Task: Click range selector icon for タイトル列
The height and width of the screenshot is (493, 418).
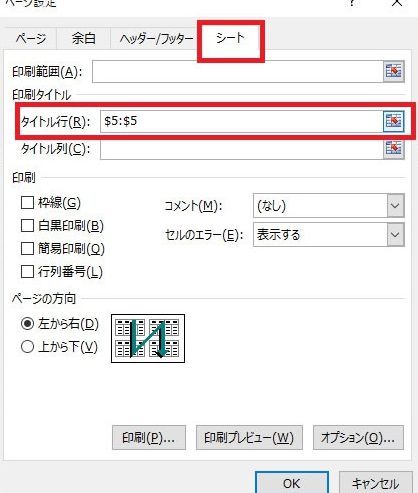Action: point(394,149)
